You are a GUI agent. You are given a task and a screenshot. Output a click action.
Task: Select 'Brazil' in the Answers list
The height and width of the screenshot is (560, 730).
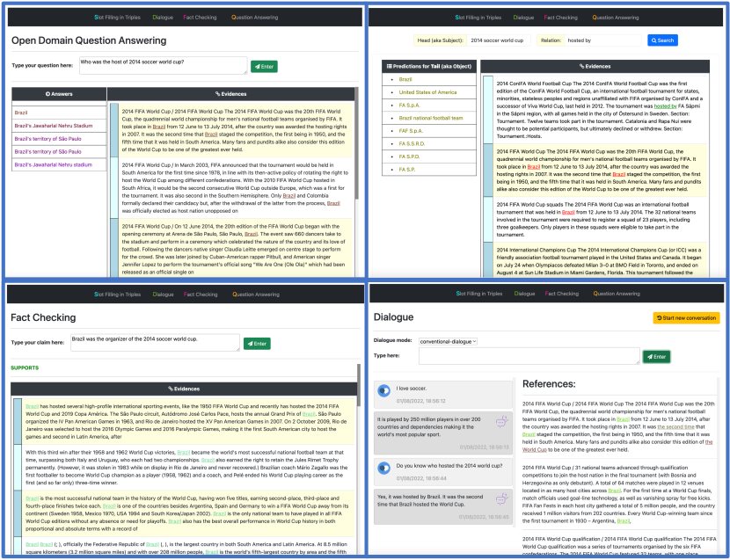(x=21, y=113)
